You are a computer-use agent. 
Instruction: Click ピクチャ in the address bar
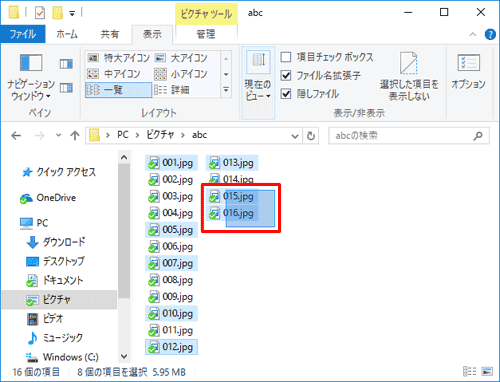[x=160, y=135]
